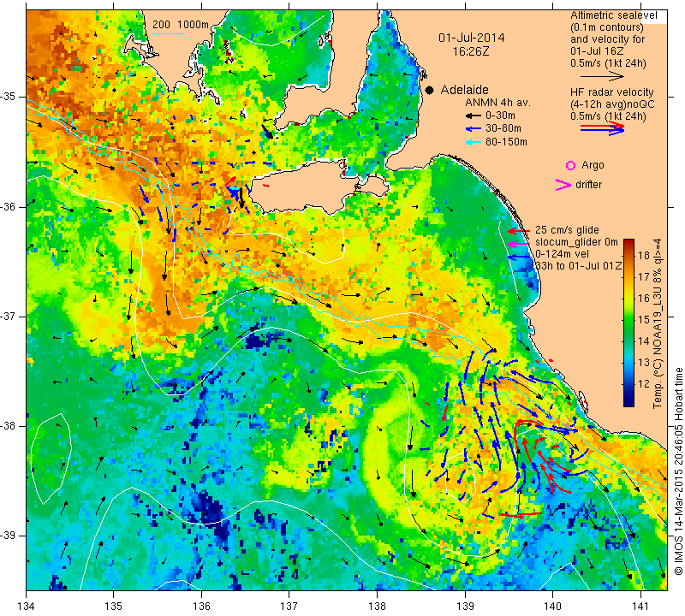The width and height of the screenshot is (685, 616).
Task: Click the blue 0-124m vel arrow
Action: click(519, 258)
